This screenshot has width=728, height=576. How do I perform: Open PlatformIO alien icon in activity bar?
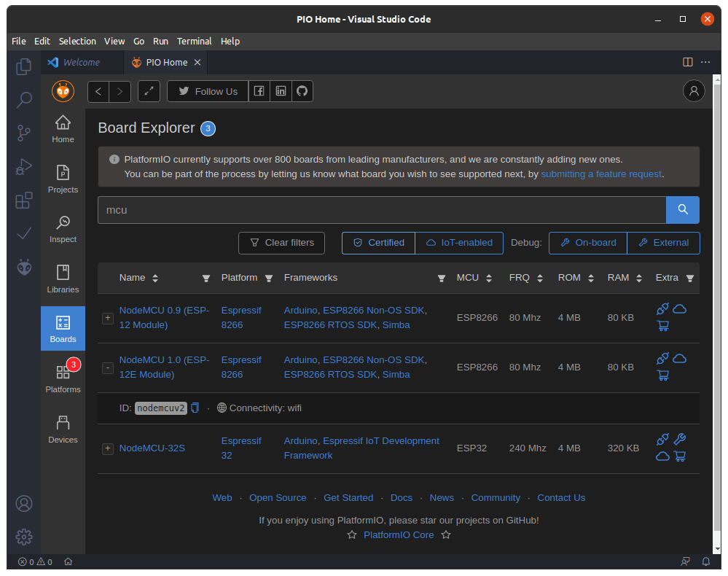click(23, 267)
